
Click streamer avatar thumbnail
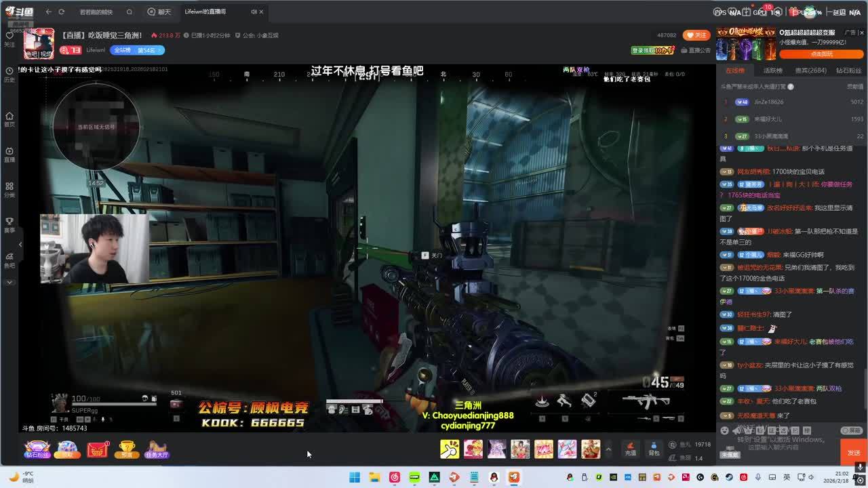(x=39, y=44)
